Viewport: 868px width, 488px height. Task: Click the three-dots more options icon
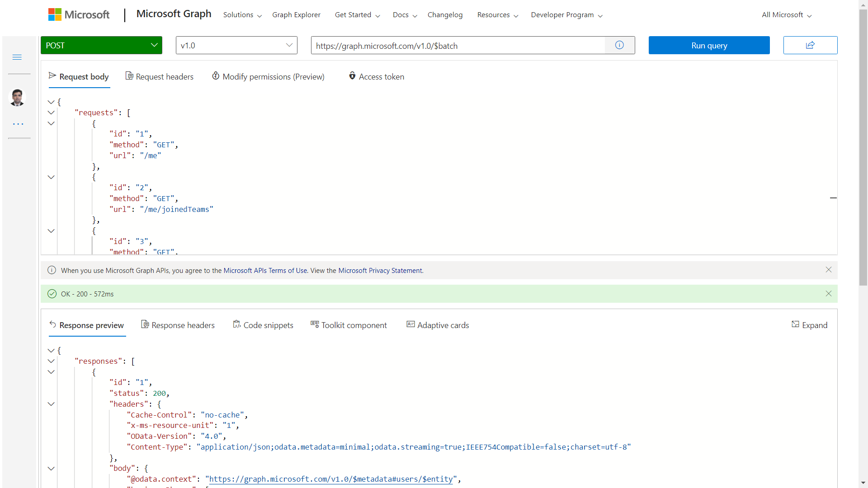pos(18,124)
